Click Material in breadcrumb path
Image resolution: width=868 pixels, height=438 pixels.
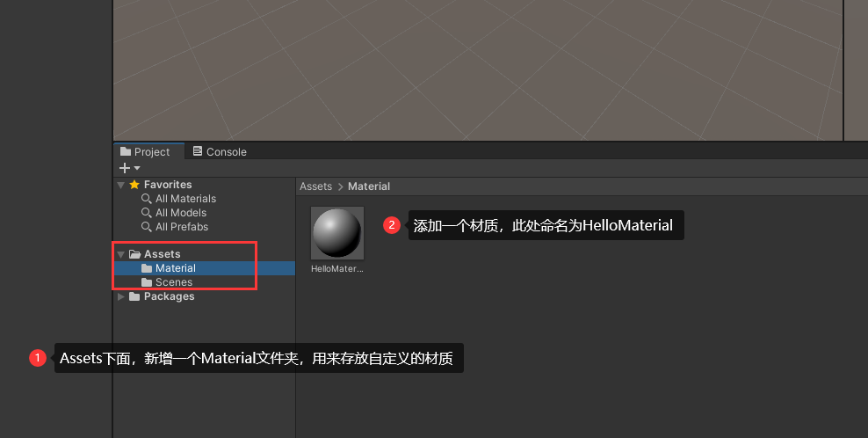tap(369, 186)
